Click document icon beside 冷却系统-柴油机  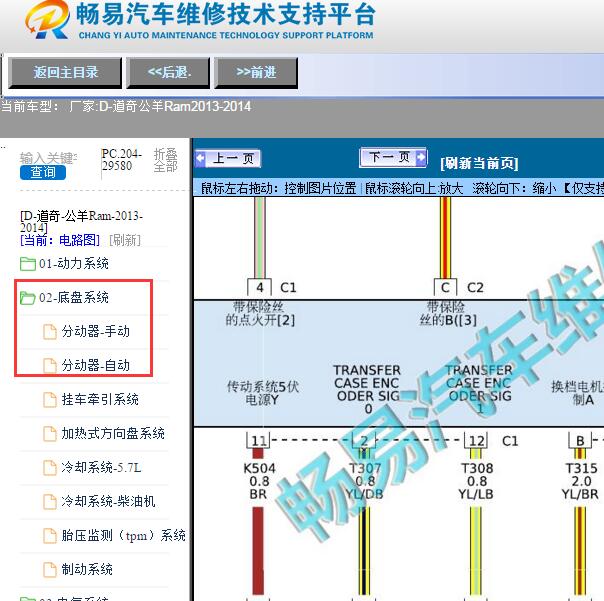[50, 501]
